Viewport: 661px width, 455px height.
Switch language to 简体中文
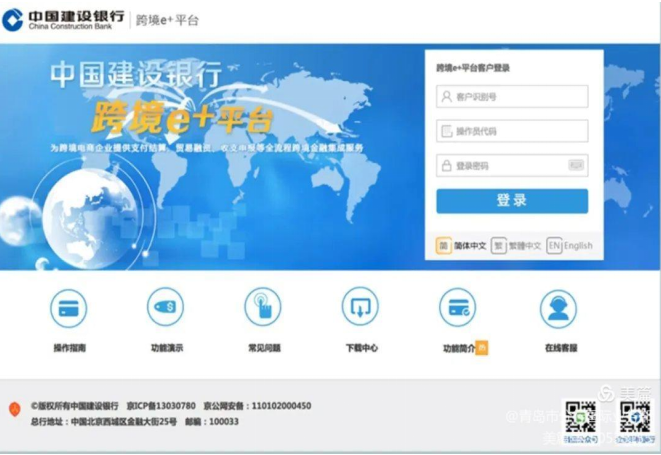pos(470,245)
